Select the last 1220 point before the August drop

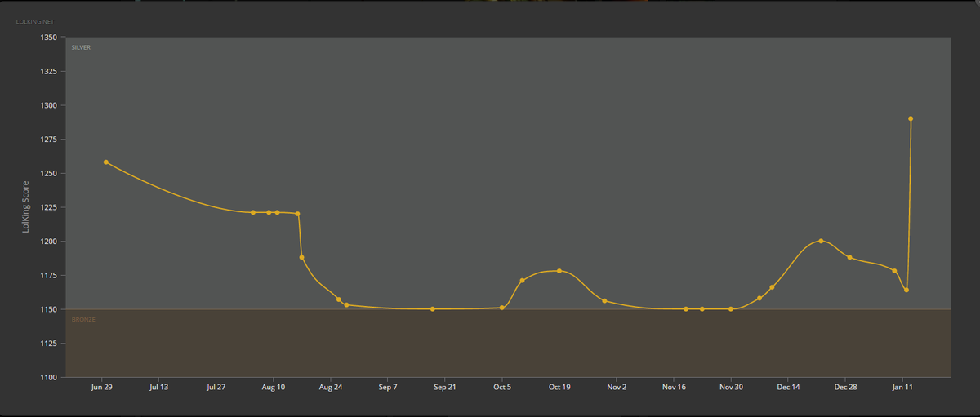coord(298,214)
